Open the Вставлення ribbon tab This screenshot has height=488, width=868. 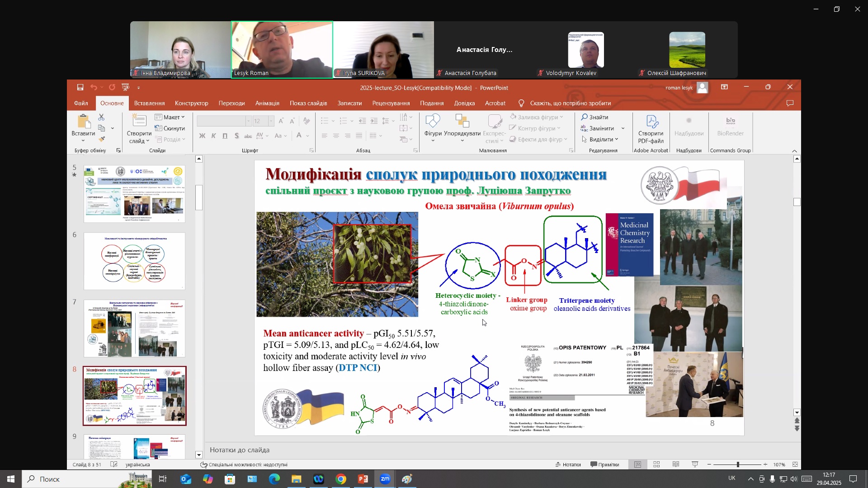(149, 103)
